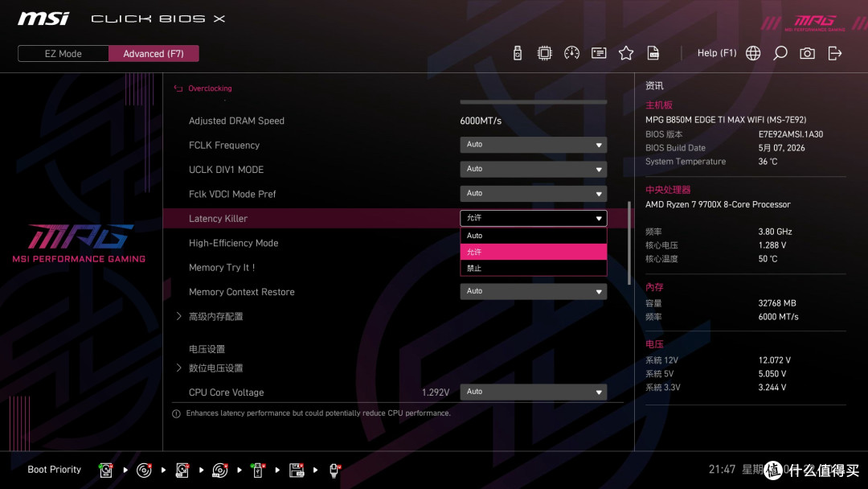Viewport: 868px width, 489px height.
Task: Open the CPU Core Voltage dropdown
Action: click(x=533, y=392)
